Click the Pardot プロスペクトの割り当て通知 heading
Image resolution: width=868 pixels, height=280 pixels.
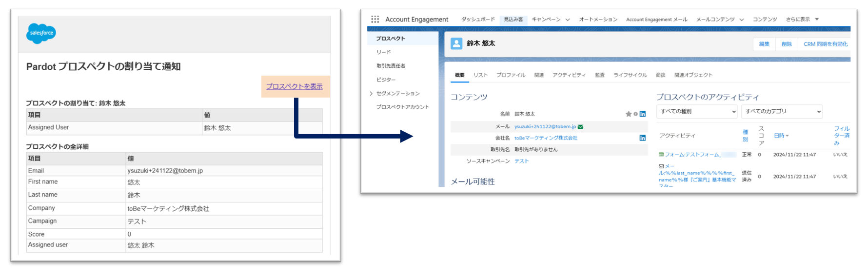[103, 66]
